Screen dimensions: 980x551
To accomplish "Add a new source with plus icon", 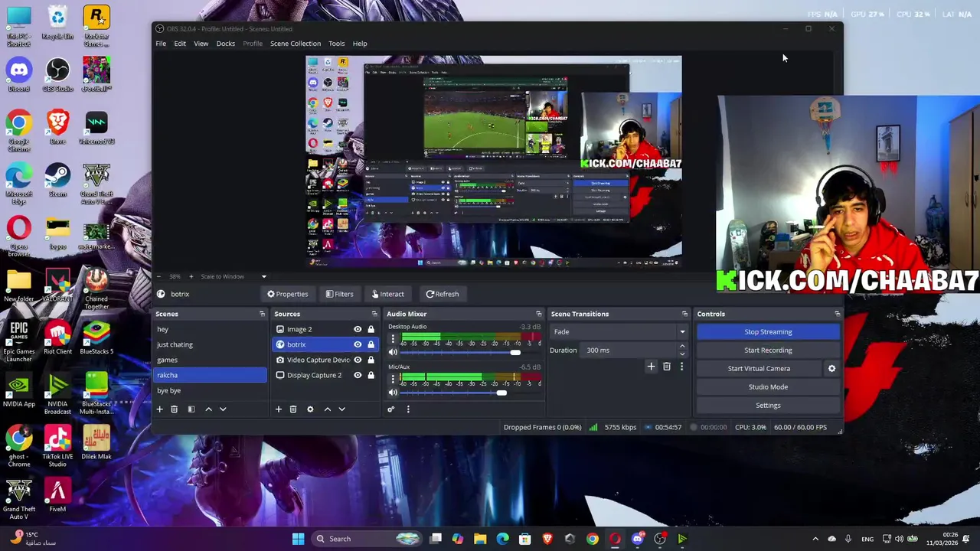I will pyautogui.click(x=279, y=409).
